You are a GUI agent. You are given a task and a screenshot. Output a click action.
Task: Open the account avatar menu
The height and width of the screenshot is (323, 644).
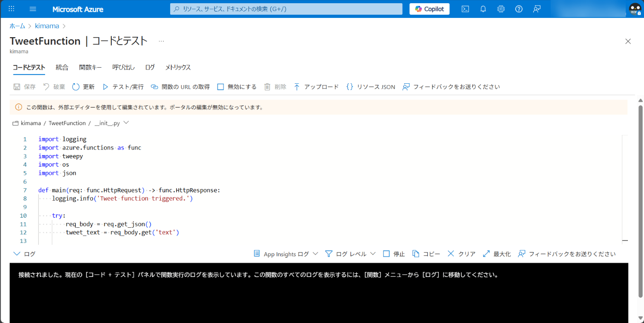coord(636,9)
